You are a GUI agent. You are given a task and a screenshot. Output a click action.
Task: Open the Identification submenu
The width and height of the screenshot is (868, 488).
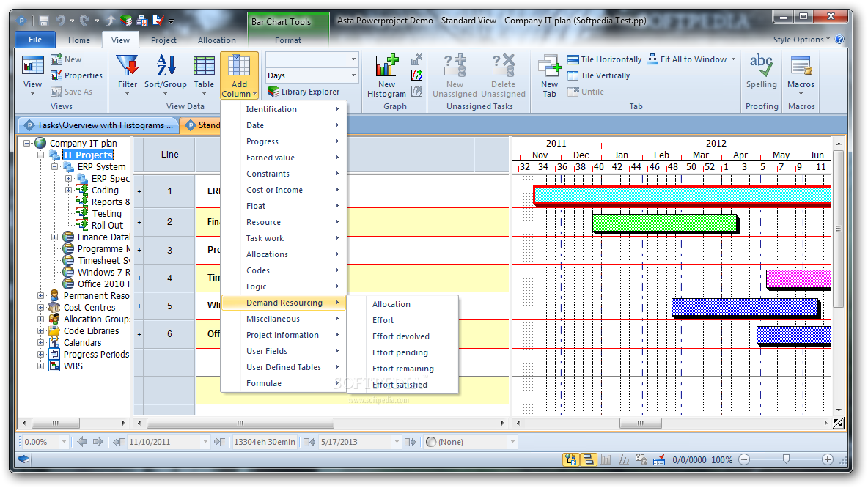[x=284, y=109]
